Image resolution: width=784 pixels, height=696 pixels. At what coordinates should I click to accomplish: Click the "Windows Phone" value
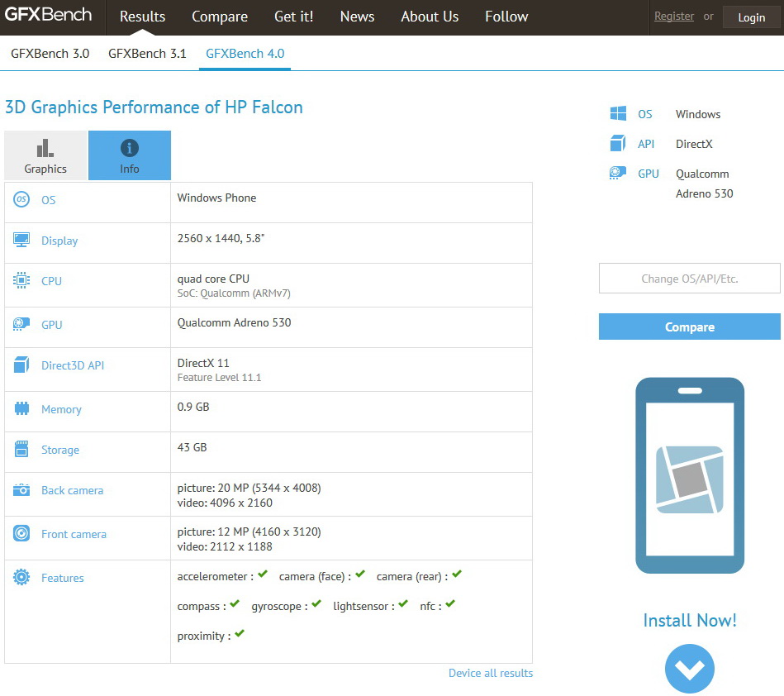click(x=216, y=198)
